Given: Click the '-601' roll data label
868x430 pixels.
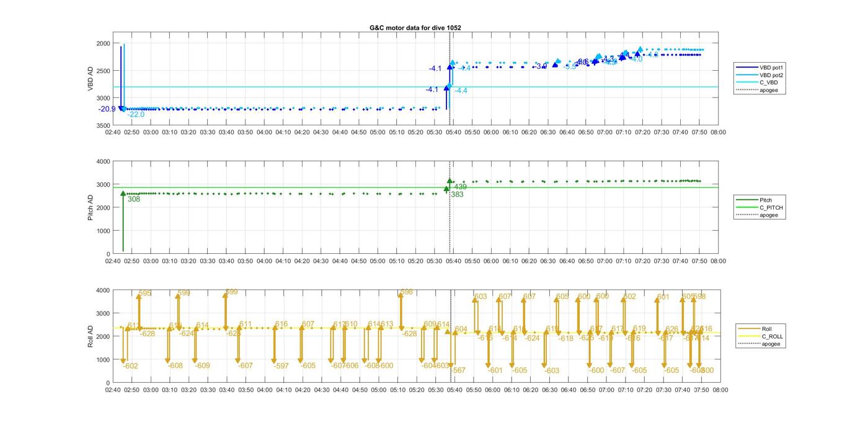Looking at the screenshot, I should tap(495, 370).
